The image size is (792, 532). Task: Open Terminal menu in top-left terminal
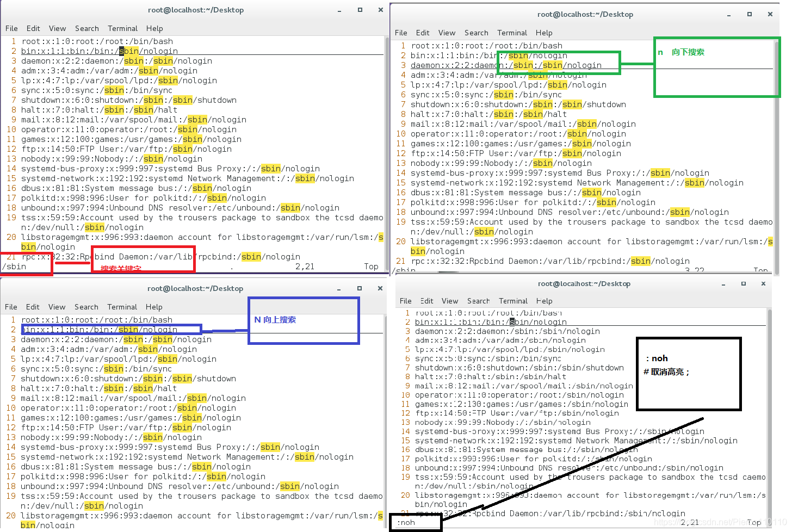122,28
